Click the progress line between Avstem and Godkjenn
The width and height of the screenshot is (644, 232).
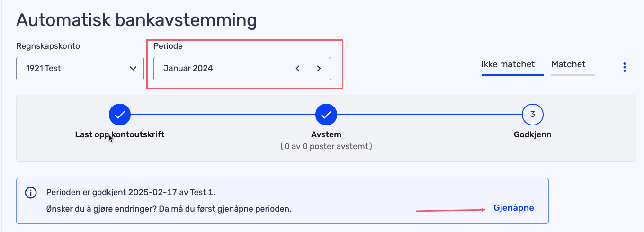point(429,114)
